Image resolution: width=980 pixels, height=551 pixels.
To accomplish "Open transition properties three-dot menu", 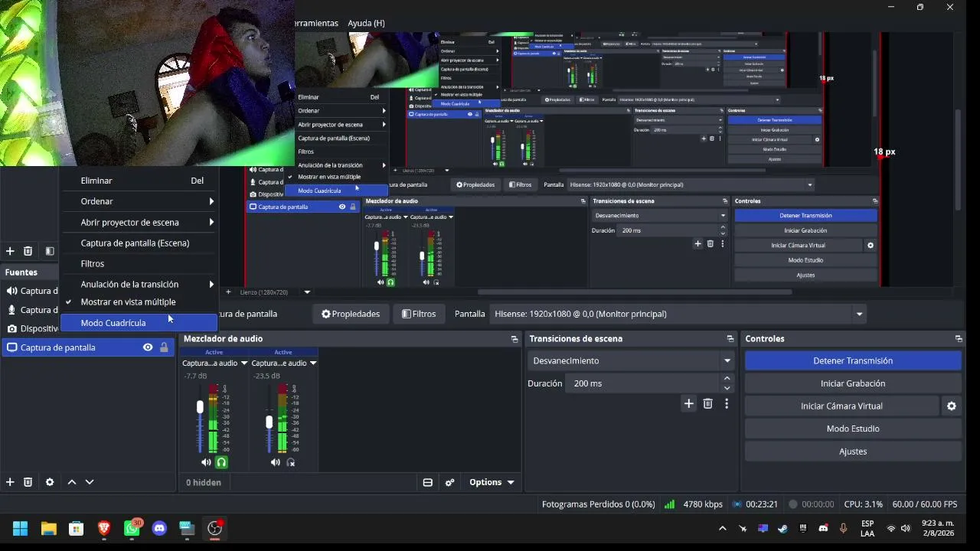I will [x=727, y=403].
